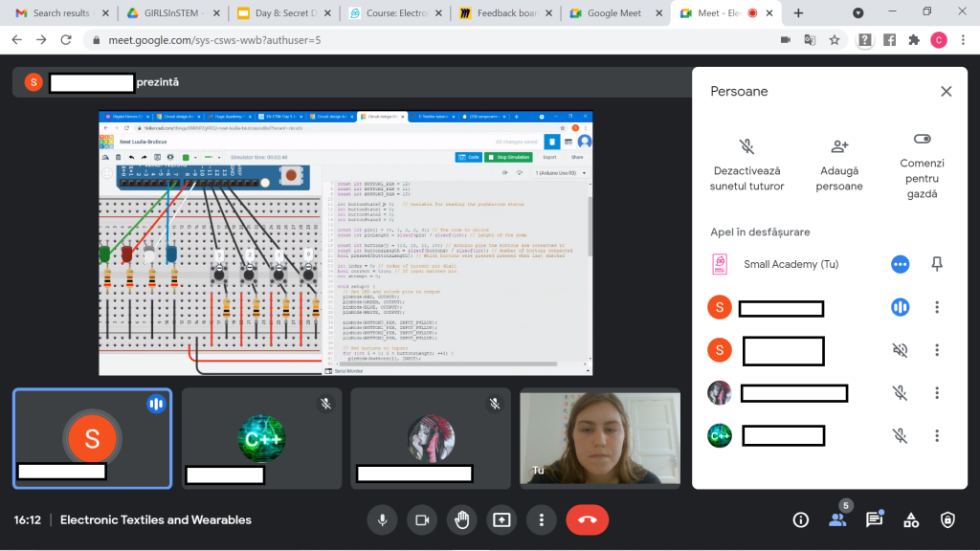Toggle the microphone in the bottom bar
Viewport: 980px width, 551px height.
tap(382, 519)
